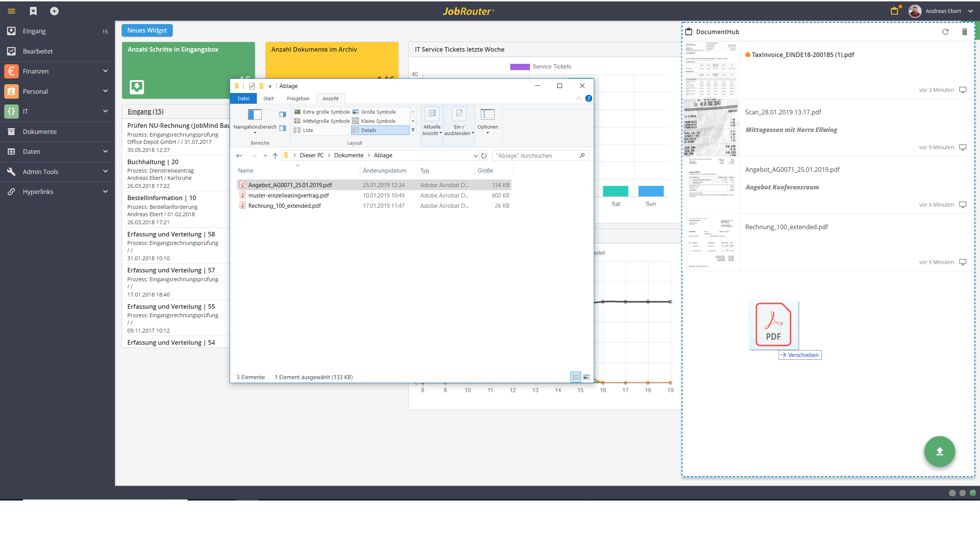
Task: Select the Ansicht ribbon tab
Action: tap(330, 98)
